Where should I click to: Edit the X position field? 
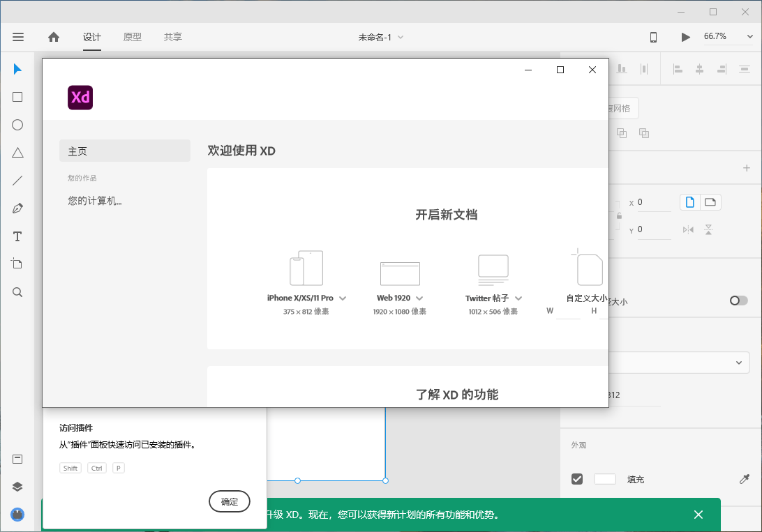[x=654, y=202]
